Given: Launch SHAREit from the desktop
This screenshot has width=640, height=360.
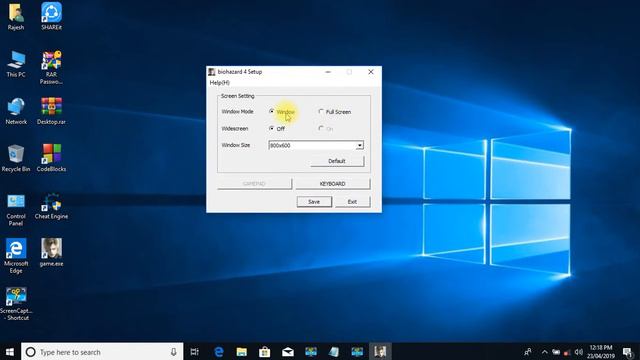Looking at the screenshot, I should (51, 16).
